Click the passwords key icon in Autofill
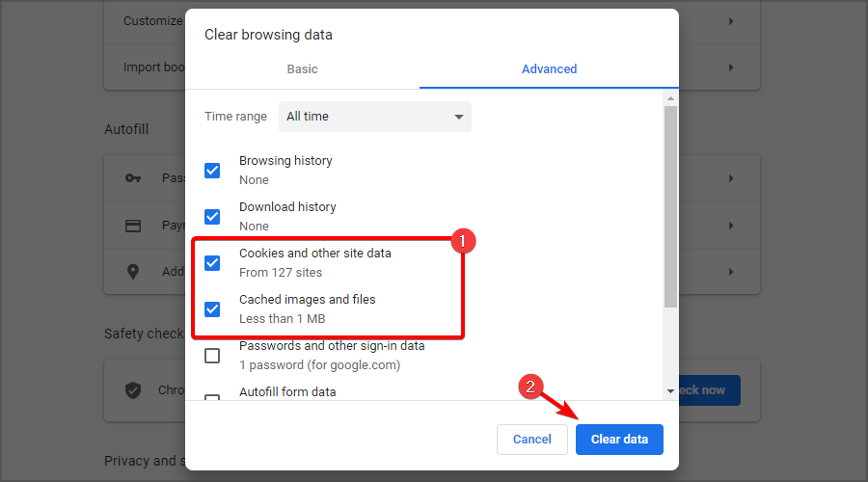The height and width of the screenshot is (482, 868). click(x=133, y=178)
